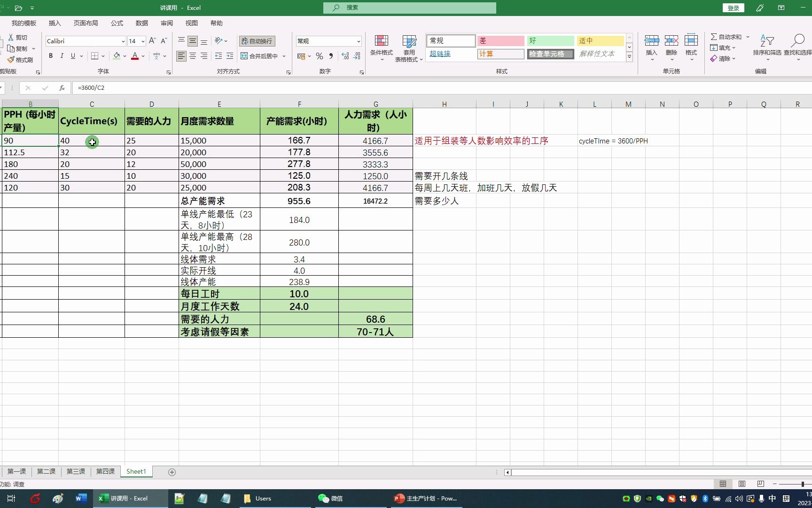Open the Calibri font name dropdown
The width and height of the screenshot is (812, 508).
(x=123, y=41)
